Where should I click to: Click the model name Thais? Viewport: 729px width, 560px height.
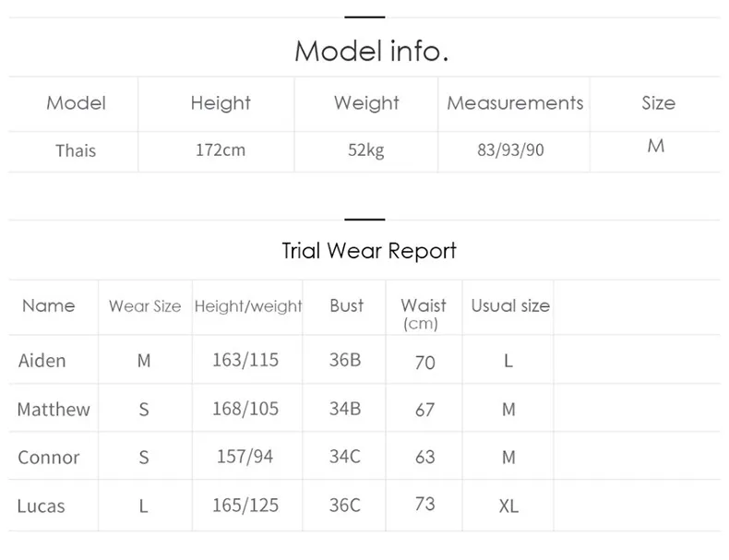click(76, 150)
